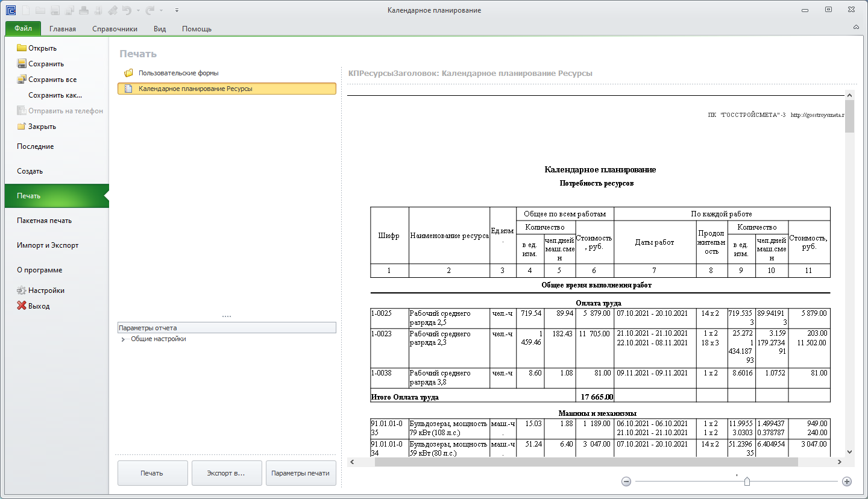Click the Save all icon in quick access toolbar

69,10
